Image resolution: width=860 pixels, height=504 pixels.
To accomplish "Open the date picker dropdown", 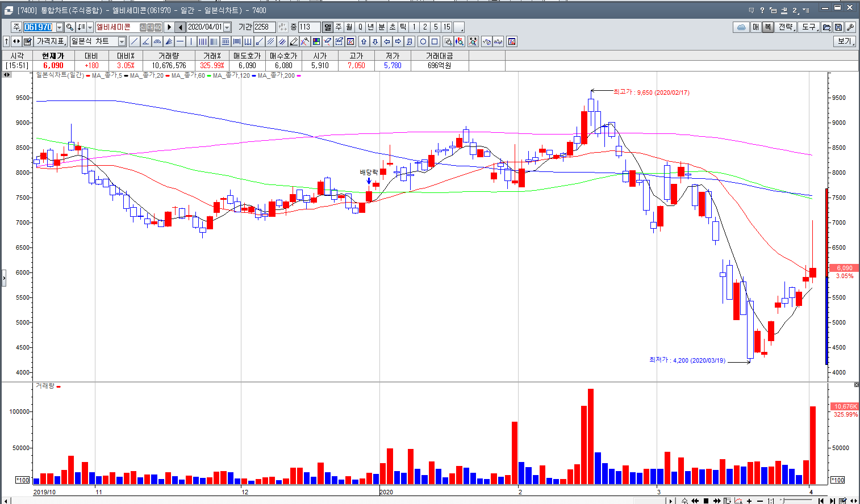I will point(227,27).
